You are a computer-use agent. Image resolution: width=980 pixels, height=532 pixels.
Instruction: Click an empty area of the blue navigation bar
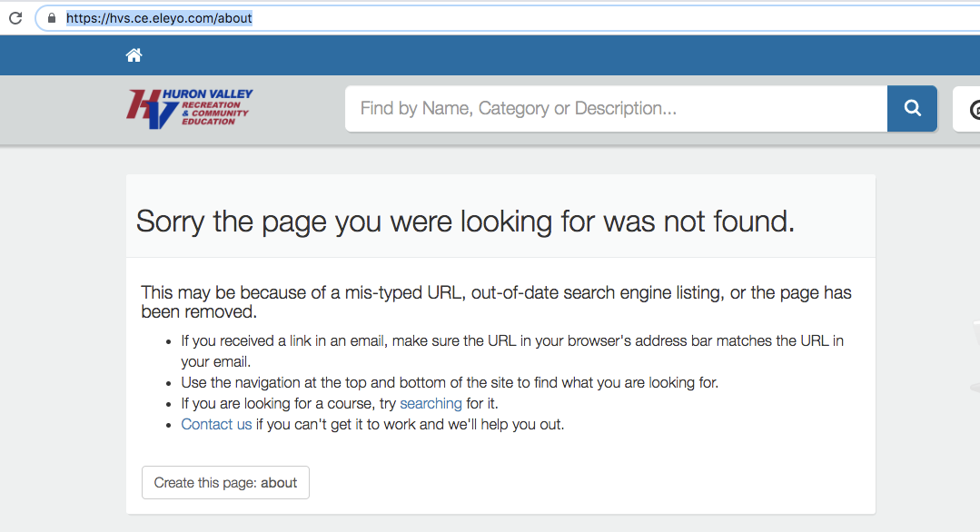[545, 55]
